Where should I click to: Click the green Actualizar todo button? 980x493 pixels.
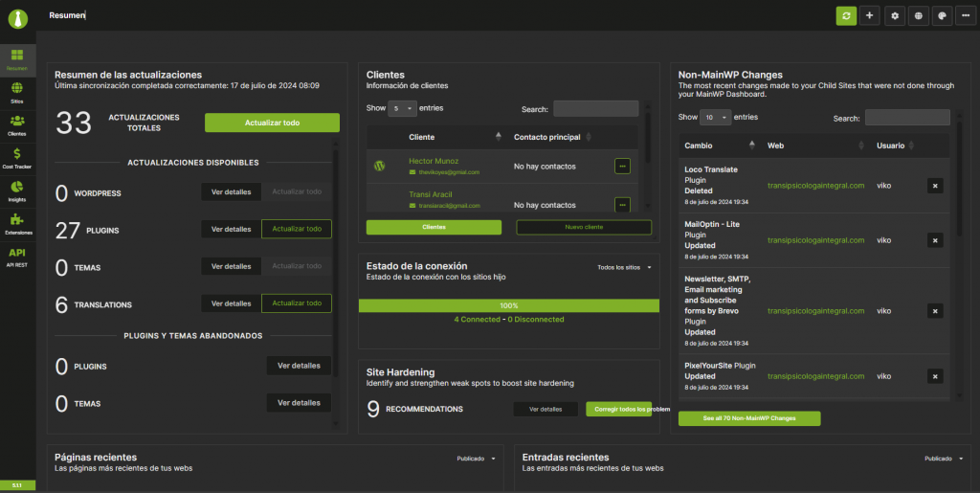272,123
